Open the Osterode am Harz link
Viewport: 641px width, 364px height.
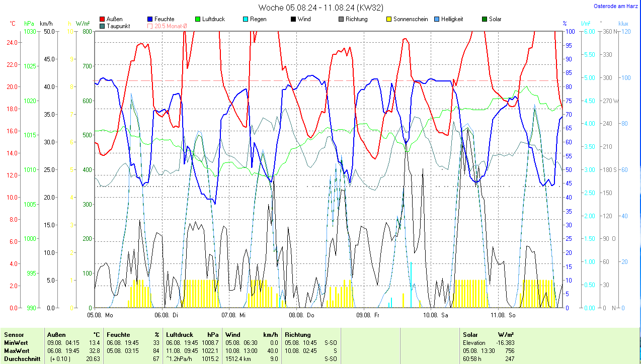click(615, 6)
